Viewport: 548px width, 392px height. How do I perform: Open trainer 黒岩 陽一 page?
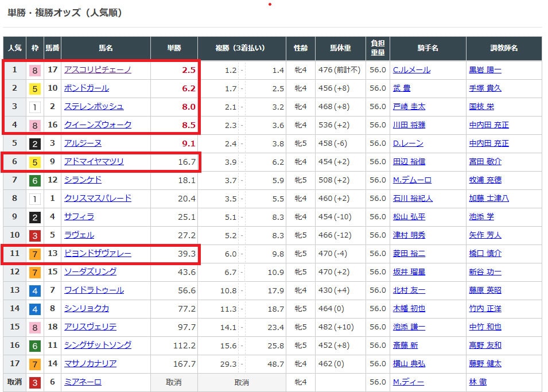tap(485, 70)
